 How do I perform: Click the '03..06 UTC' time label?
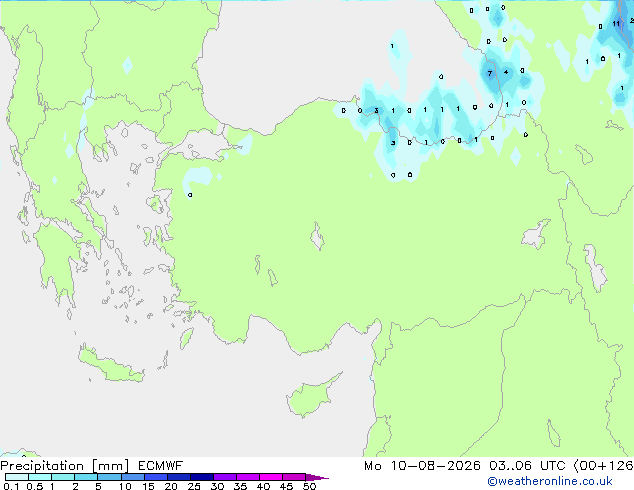point(527,466)
